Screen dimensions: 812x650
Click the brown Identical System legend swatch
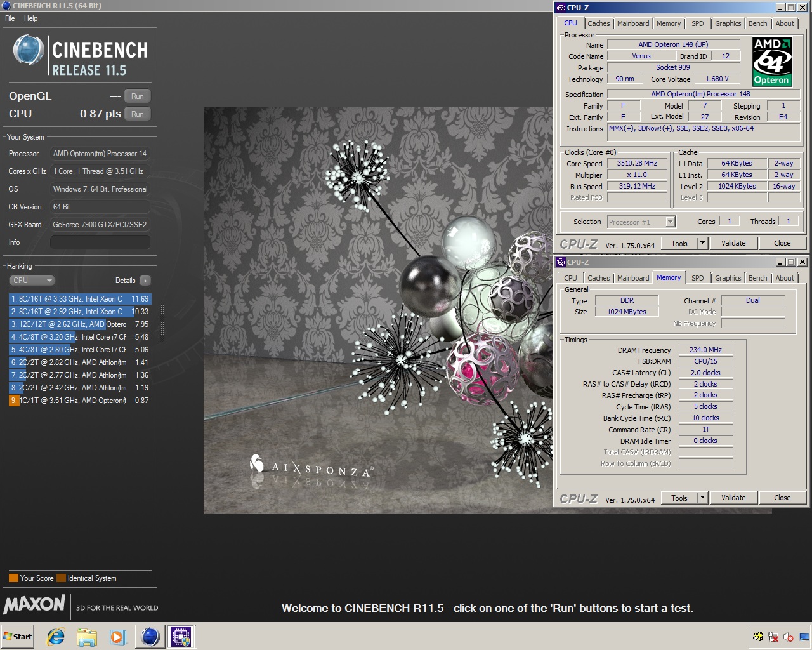click(x=61, y=578)
